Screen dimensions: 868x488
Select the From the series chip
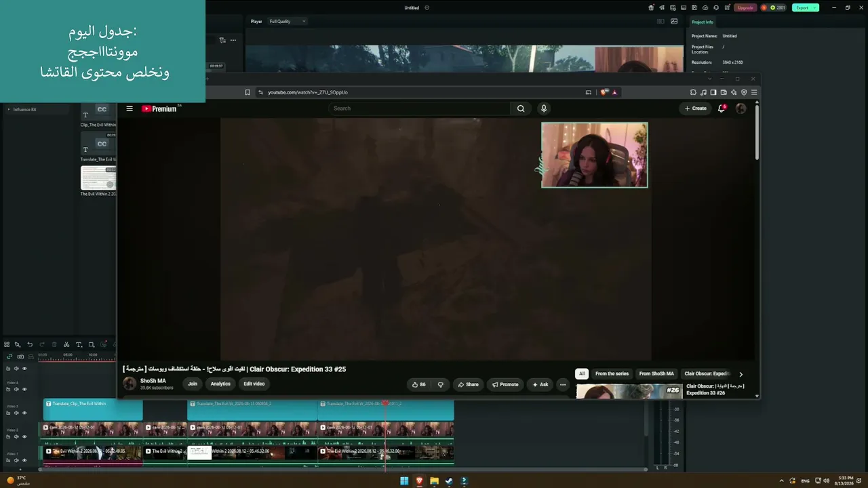tap(612, 373)
